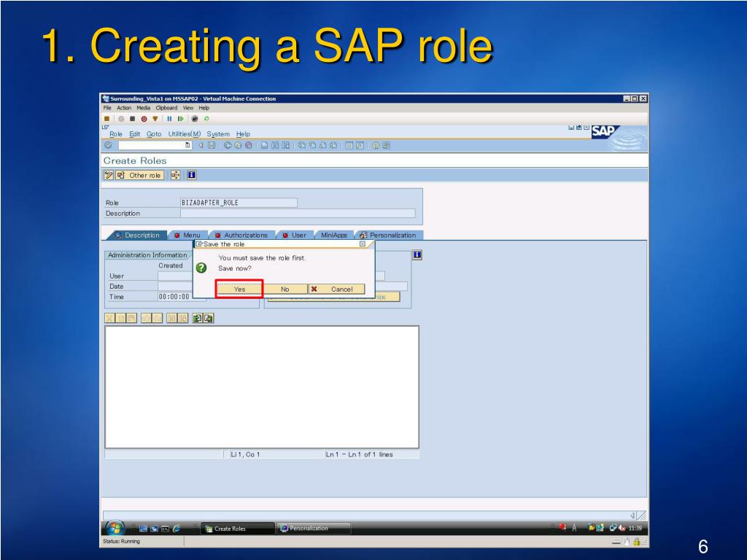Open the Windows Vista Start orb
Viewport: 747px width, 560px height.
pos(115,528)
